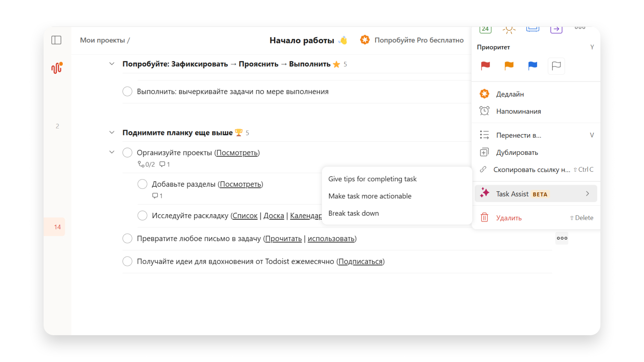This screenshot has height=362, width=644.
Task: Pick the white priority 4 flag
Action: point(556,66)
